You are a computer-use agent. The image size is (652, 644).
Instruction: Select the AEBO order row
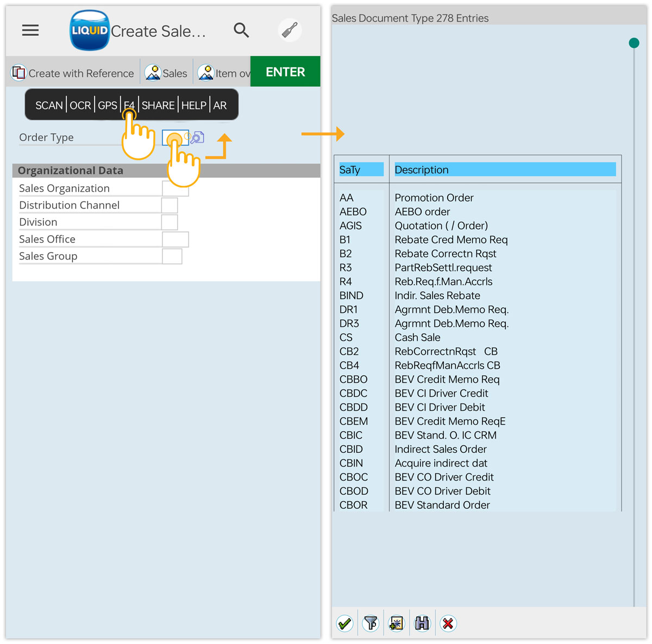tap(478, 212)
